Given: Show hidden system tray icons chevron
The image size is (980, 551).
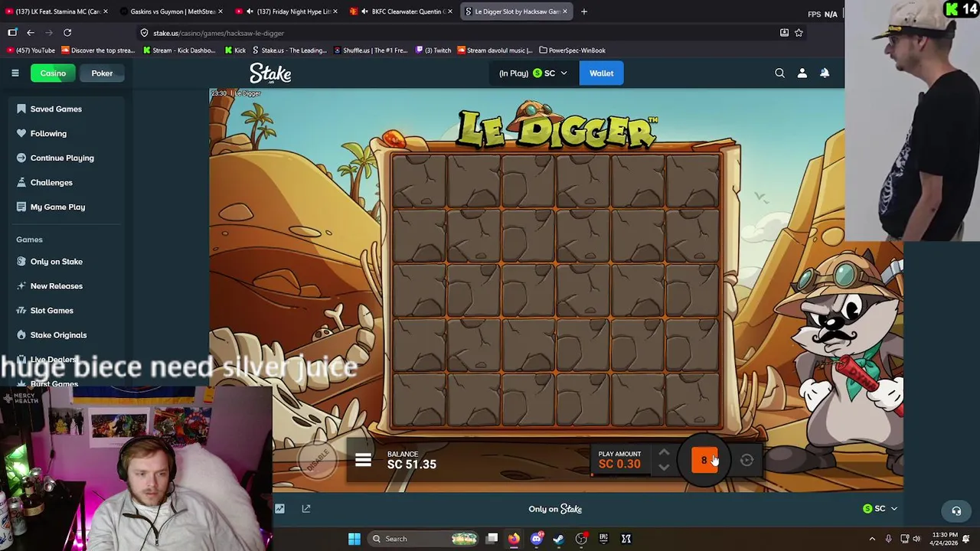Looking at the screenshot, I should [x=872, y=539].
